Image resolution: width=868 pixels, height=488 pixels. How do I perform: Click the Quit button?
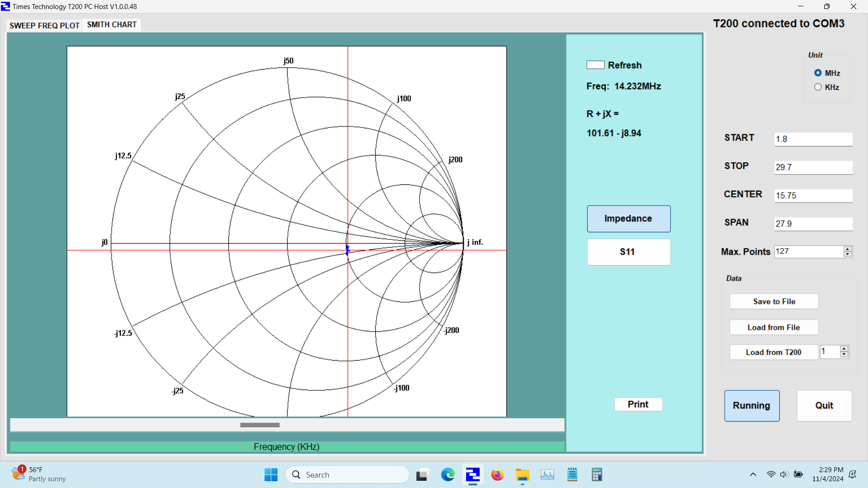(x=824, y=406)
